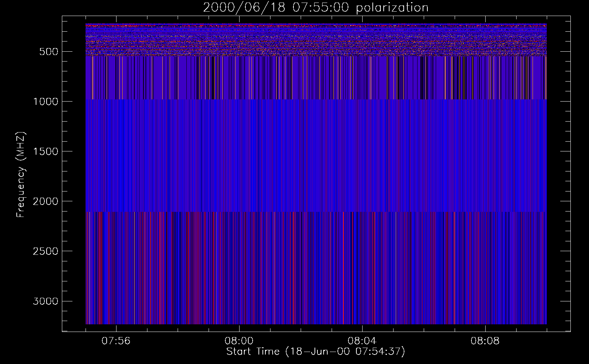
Task: Click the 3000 frequency tick label
Action: click(x=46, y=301)
